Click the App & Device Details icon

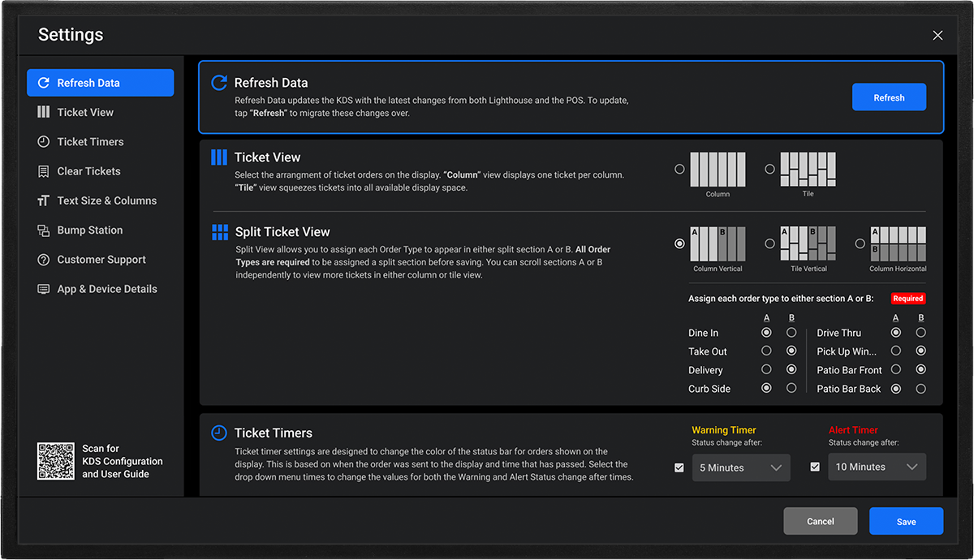[x=44, y=289]
